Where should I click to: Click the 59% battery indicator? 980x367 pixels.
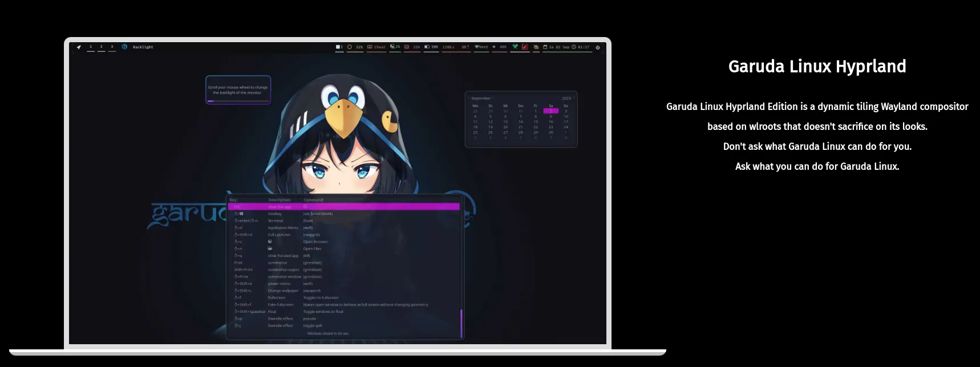(x=432, y=47)
